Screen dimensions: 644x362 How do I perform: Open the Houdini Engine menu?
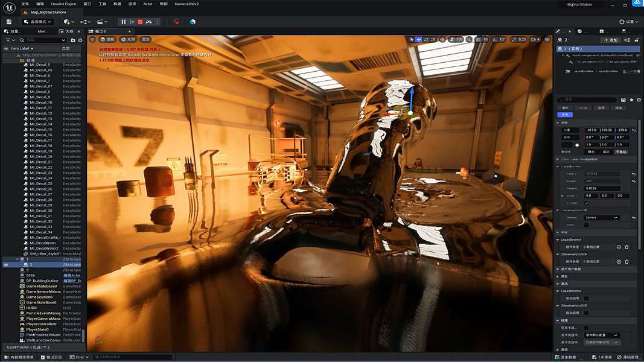(x=63, y=4)
